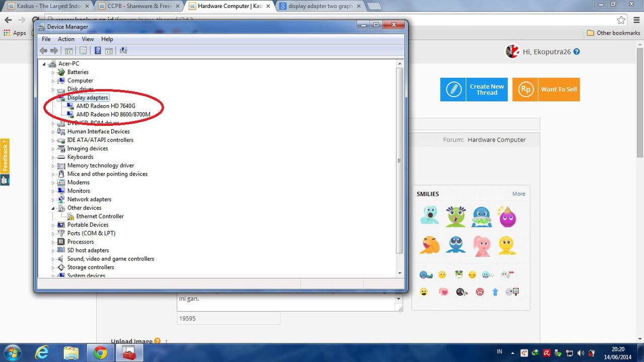Expand the IDE ATA/ATAPI controllers category
Image resolution: width=644 pixels, height=362 pixels.
coord(53,140)
